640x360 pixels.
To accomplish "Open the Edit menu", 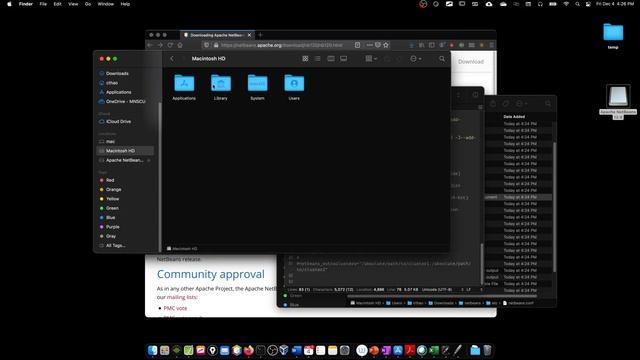I will pos(58,4).
